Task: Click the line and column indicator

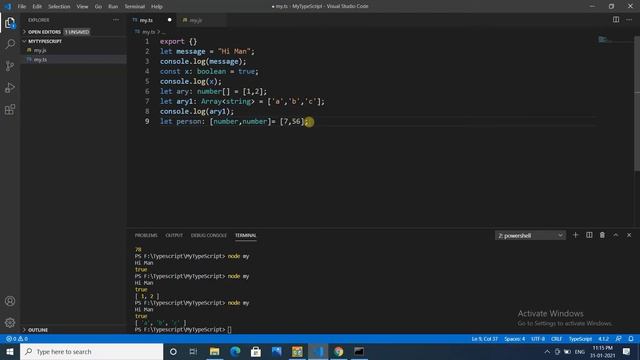Action: (x=485, y=339)
